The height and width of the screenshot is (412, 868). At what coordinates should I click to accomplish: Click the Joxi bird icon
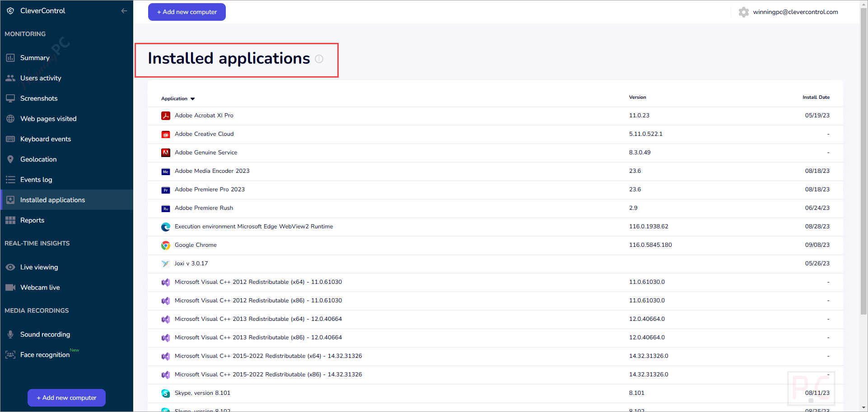tap(166, 264)
